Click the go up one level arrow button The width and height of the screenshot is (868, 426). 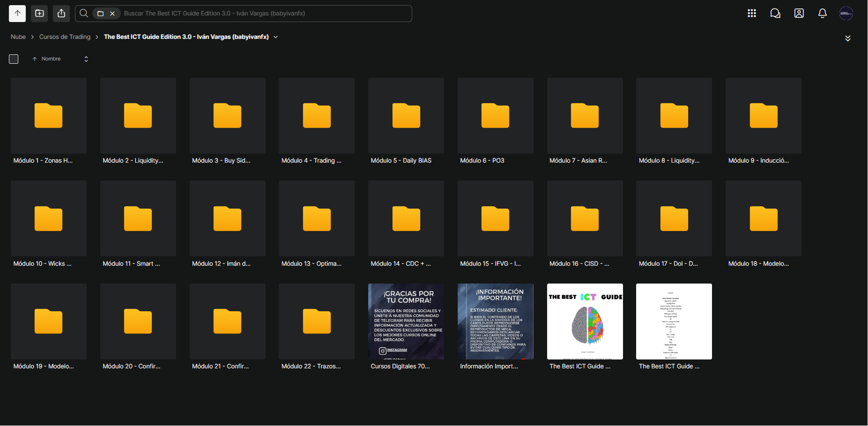click(x=17, y=13)
